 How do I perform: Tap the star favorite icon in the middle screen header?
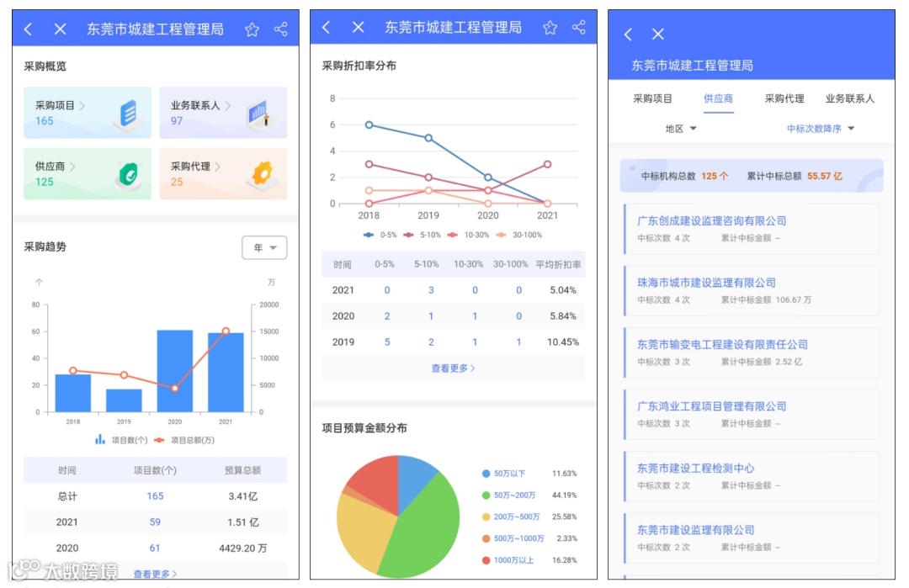click(x=550, y=27)
